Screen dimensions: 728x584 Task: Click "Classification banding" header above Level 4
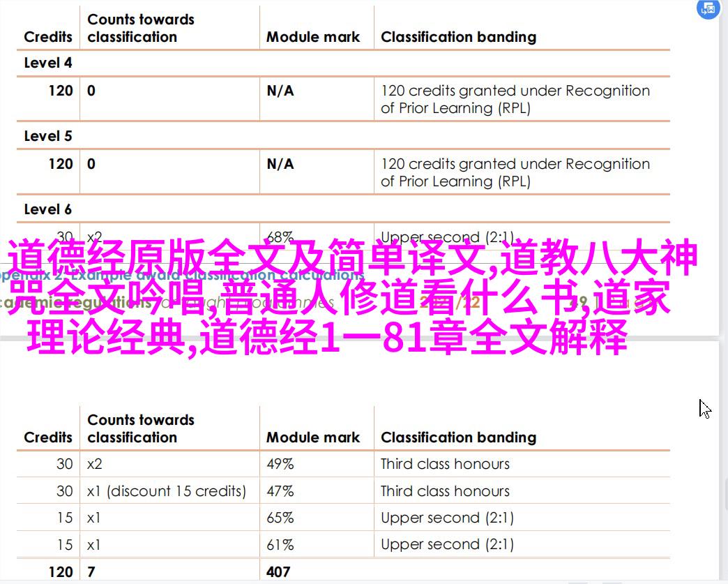pyautogui.click(x=458, y=37)
